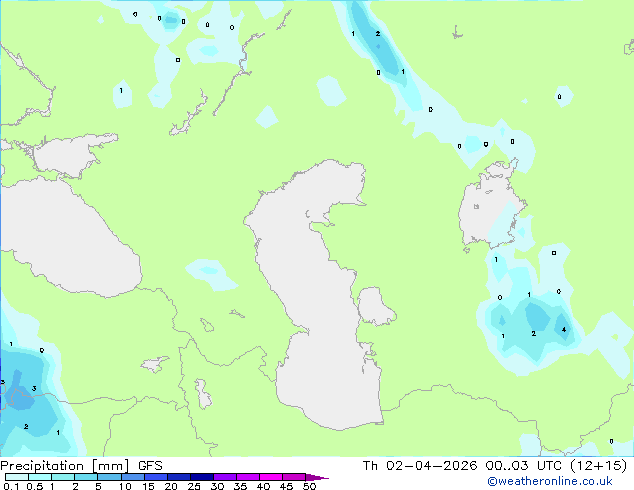
Task: Select the 35–40 mm violet legend swatch
Action: coord(248,477)
